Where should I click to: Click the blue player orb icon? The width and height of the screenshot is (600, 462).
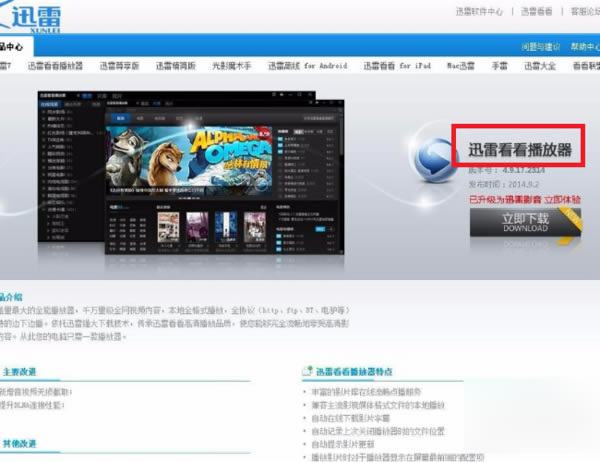[434, 160]
